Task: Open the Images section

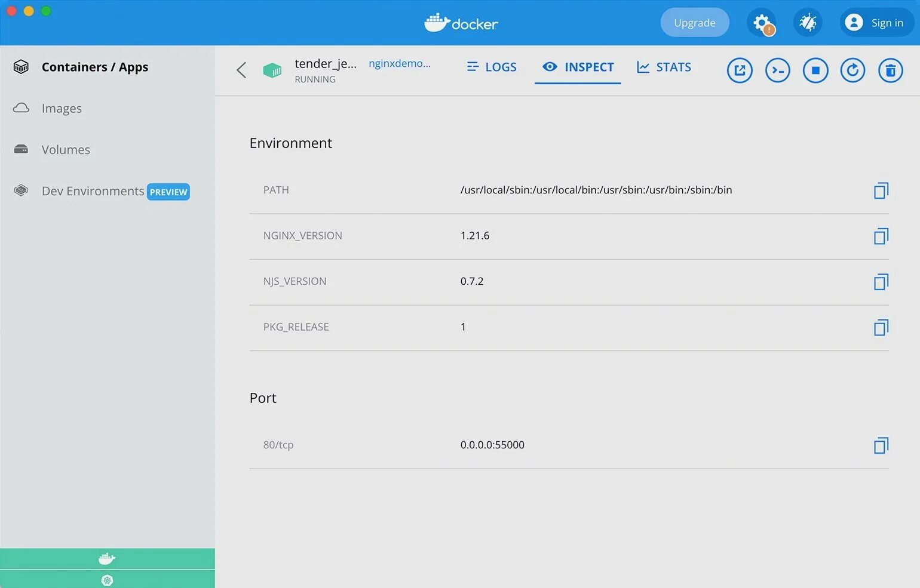Action: (62, 108)
